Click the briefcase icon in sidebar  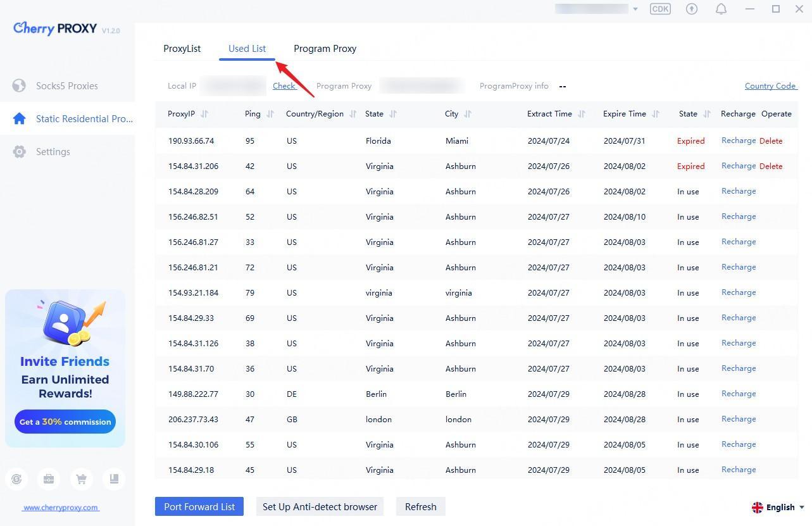(x=49, y=479)
